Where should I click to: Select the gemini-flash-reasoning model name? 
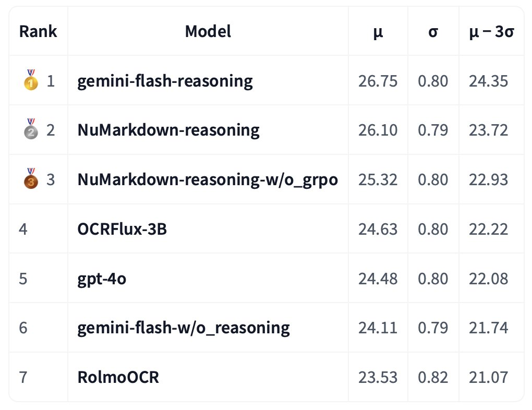coord(165,81)
